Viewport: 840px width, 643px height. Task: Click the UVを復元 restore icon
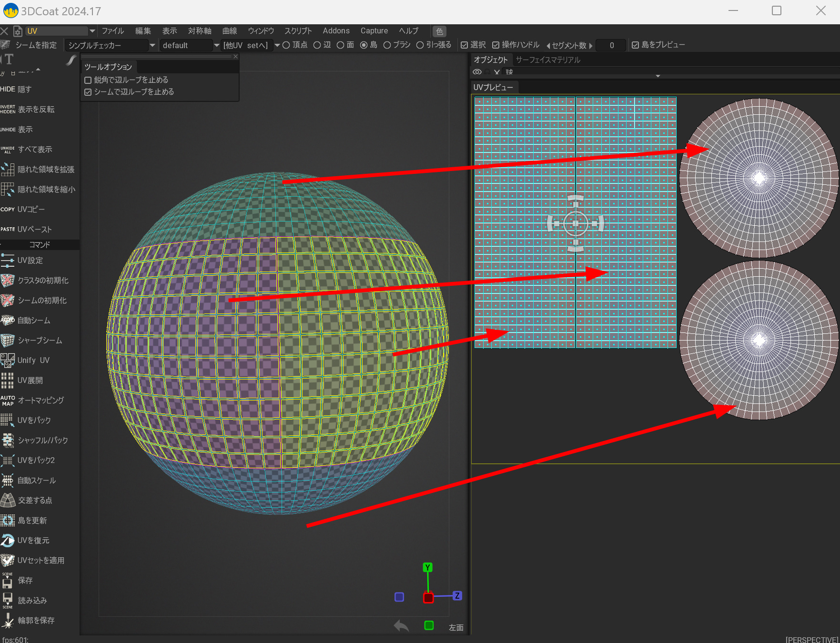pyautogui.click(x=8, y=541)
